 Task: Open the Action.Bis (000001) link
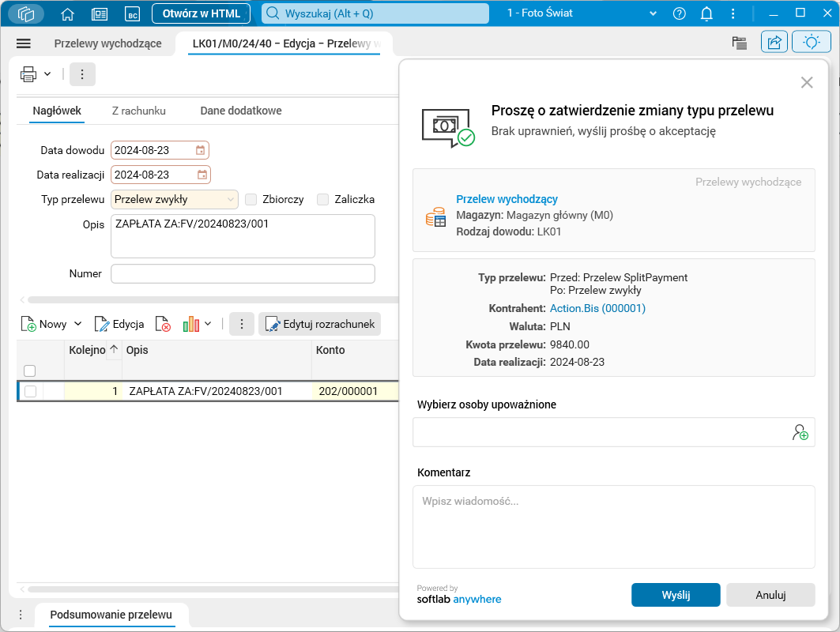coord(598,309)
